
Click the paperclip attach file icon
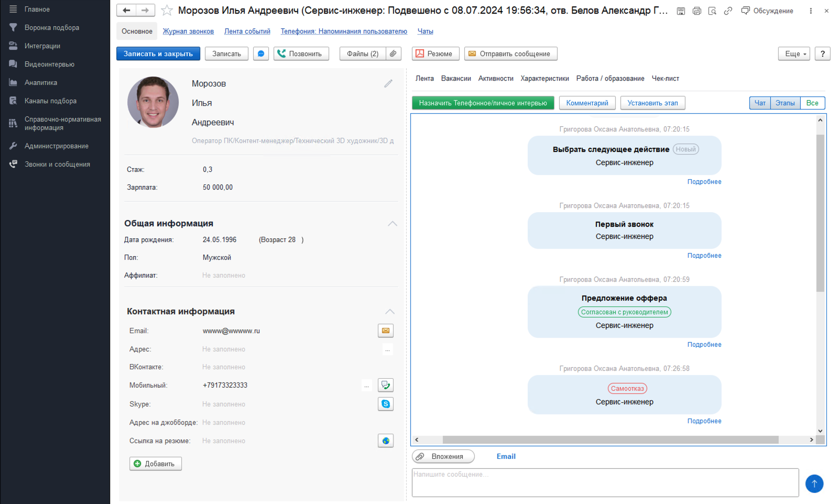coord(394,53)
